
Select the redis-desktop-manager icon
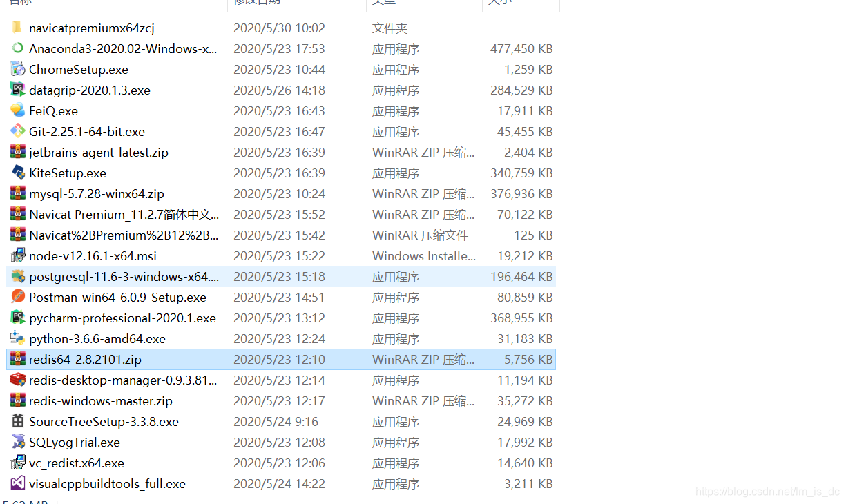18,380
